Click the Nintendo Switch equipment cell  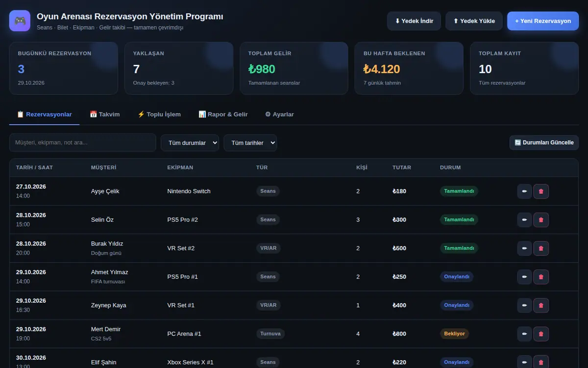click(189, 191)
